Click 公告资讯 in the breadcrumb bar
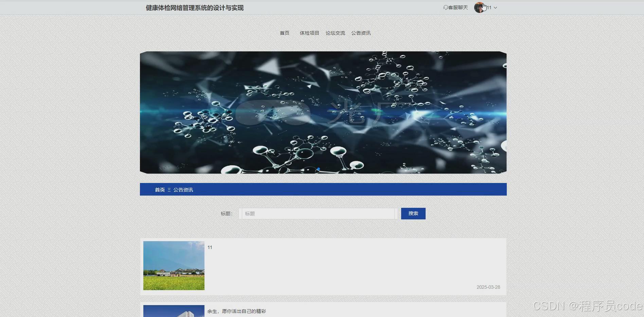Screen dimensions: 644x317 click(183, 190)
